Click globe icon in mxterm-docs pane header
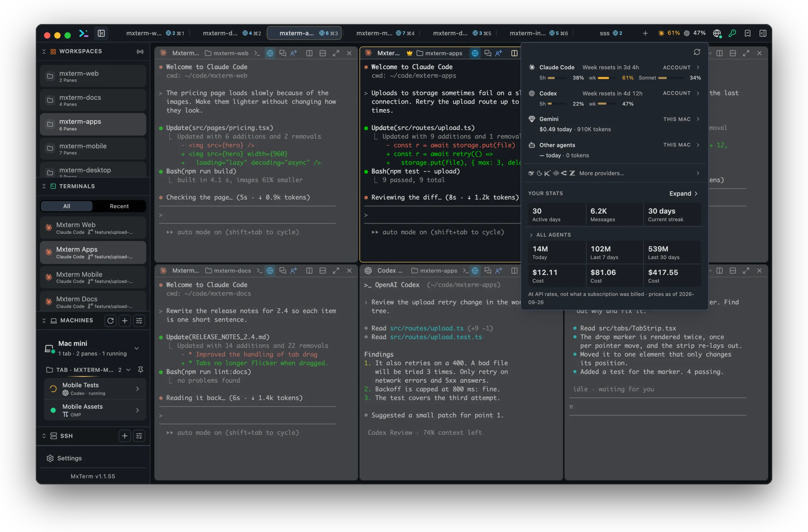808x532 pixels. click(270, 270)
